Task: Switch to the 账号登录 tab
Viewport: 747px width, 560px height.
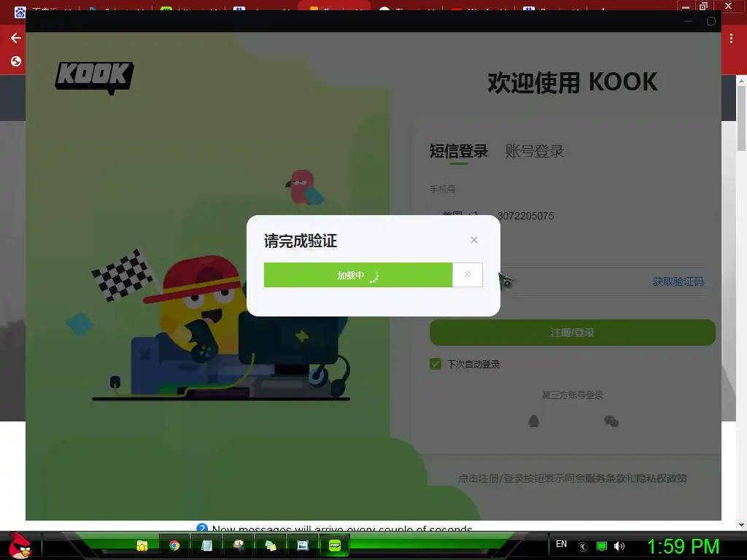Action: (534, 151)
